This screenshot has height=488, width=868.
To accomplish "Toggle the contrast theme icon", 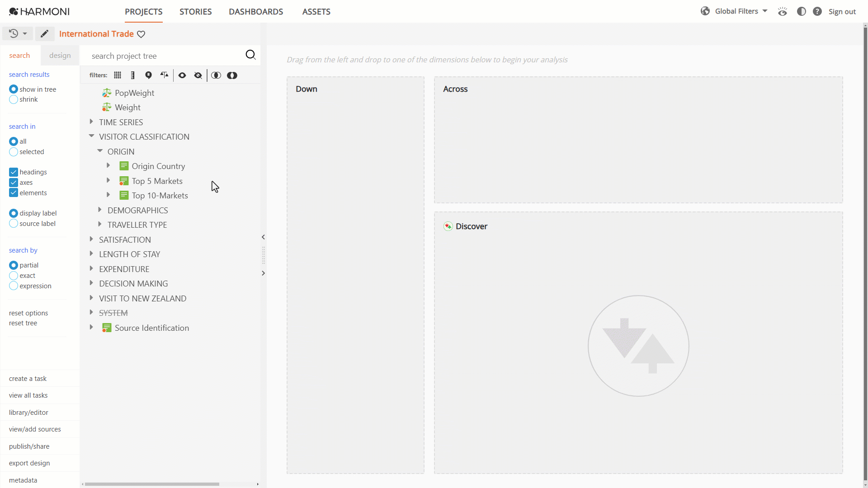I will [x=802, y=11].
